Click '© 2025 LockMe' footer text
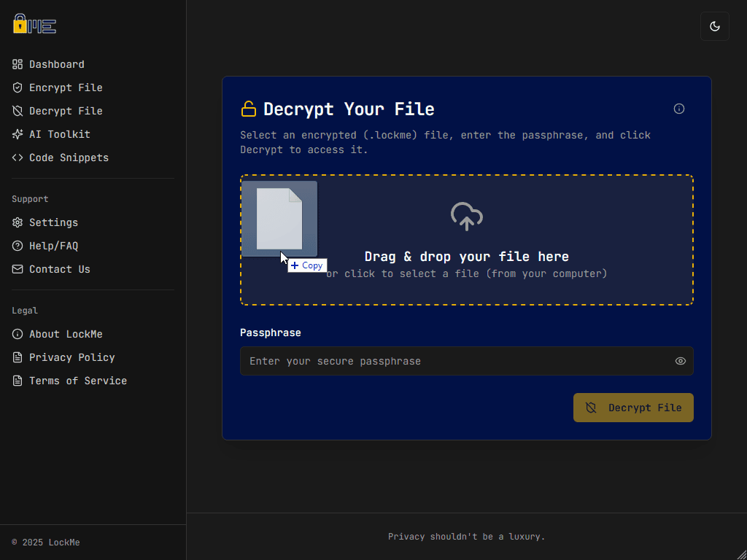 click(x=46, y=542)
